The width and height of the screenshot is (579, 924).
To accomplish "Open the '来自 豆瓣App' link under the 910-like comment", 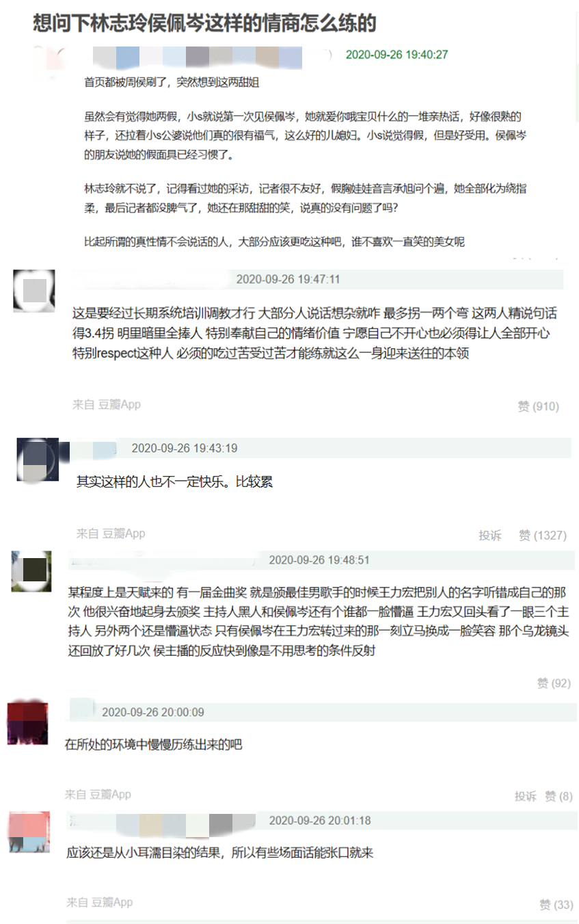I will coord(107,404).
